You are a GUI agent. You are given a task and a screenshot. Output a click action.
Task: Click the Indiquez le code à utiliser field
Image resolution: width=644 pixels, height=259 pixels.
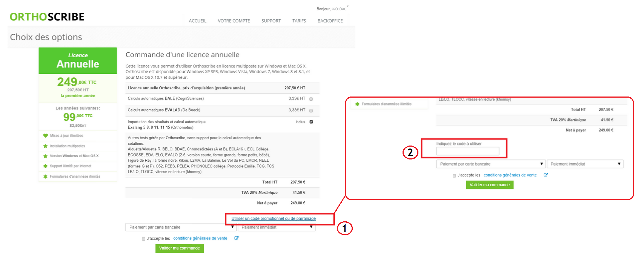coord(467,151)
